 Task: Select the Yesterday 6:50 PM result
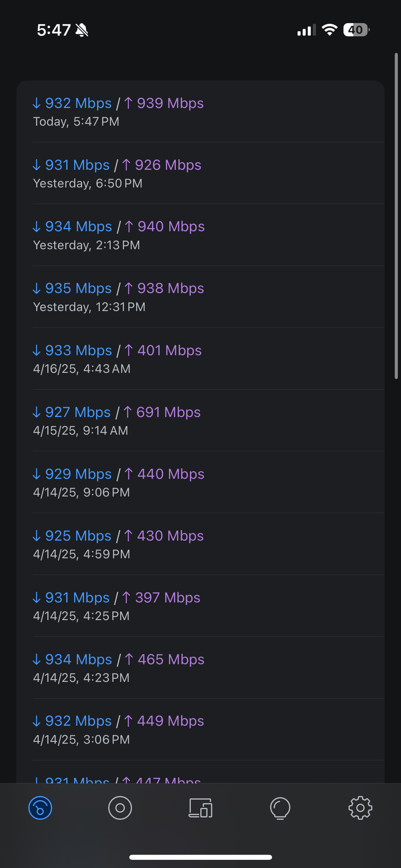click(200, 174)
